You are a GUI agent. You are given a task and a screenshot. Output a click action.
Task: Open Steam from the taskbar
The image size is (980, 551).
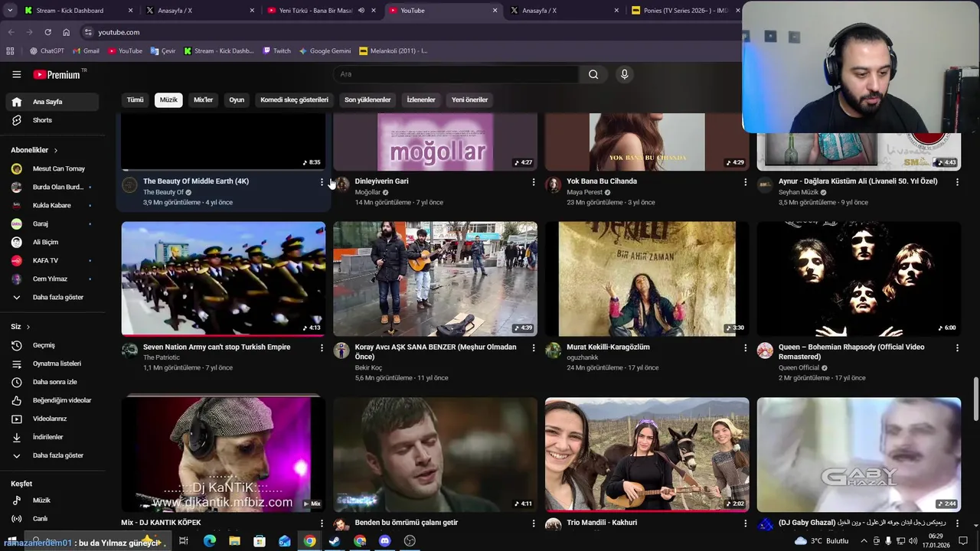(335, 541)
